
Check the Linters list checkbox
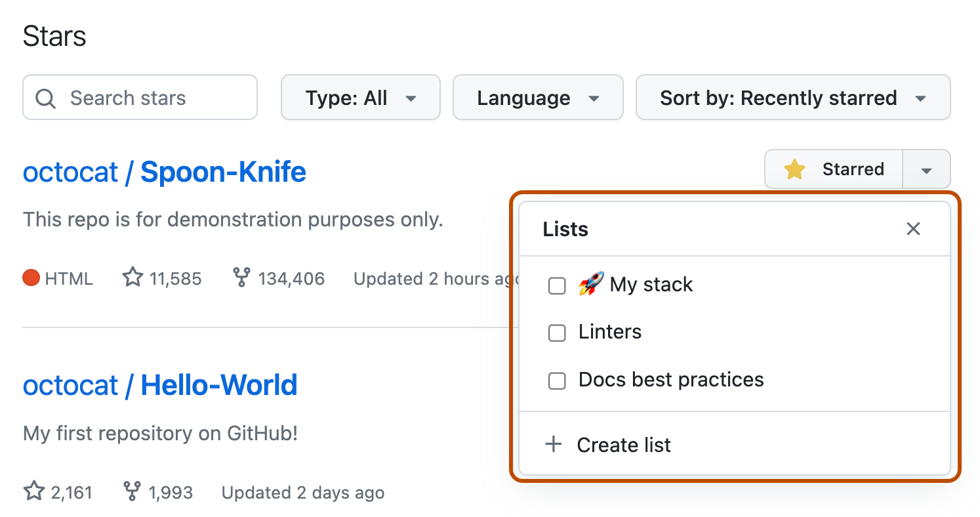click(556, 333)
